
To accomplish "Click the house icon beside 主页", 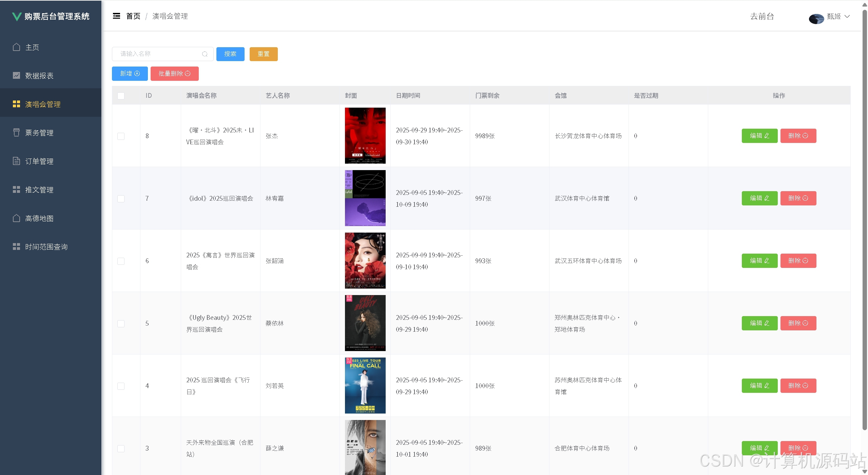I will (x=16, y=47).
